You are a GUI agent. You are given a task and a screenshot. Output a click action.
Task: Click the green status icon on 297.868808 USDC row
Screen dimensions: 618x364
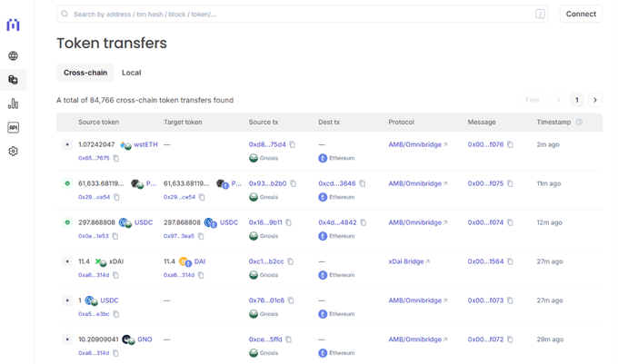[67, 222]
